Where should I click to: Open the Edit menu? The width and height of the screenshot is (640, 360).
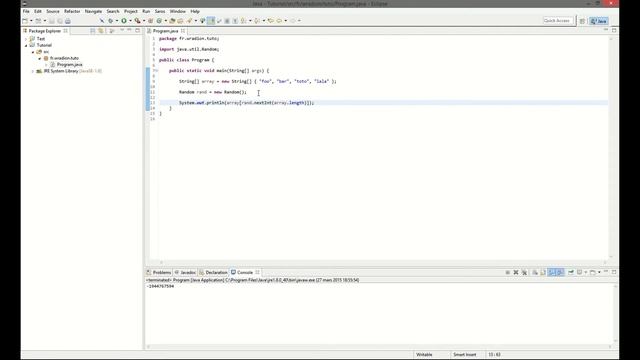point(38,11)
